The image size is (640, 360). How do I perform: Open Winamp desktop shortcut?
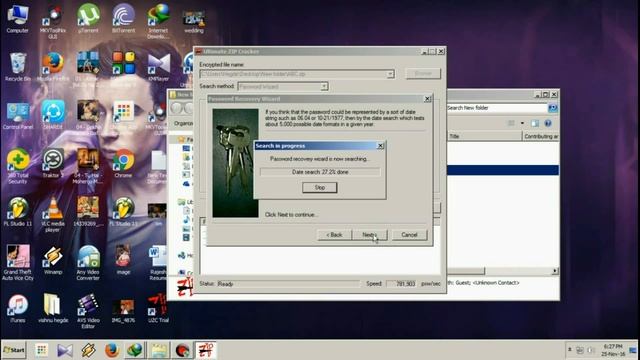[x=53, y=260]
